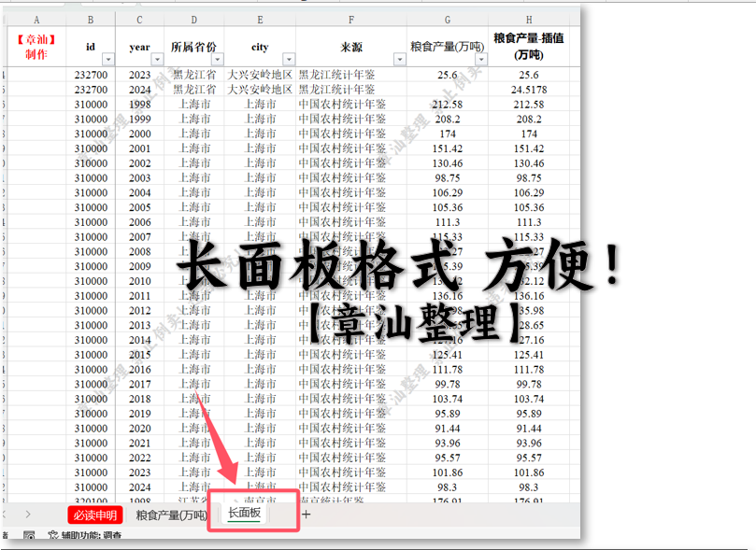
Task: Add a new sheet with the plus button
Action: pos(307,515)
